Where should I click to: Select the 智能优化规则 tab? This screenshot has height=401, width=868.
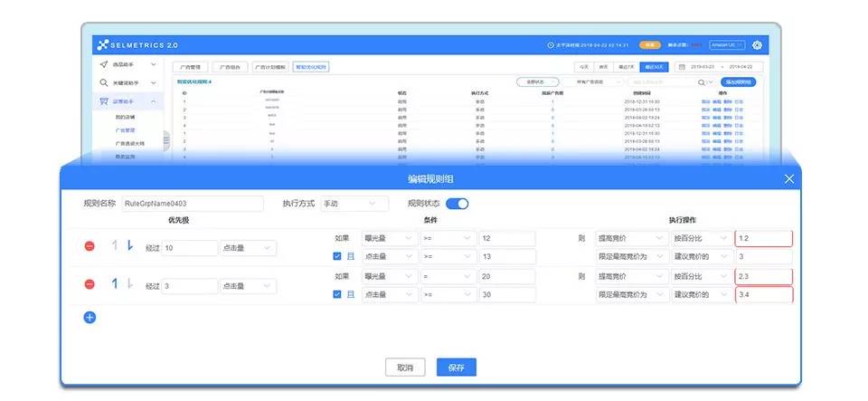point(311,66)
